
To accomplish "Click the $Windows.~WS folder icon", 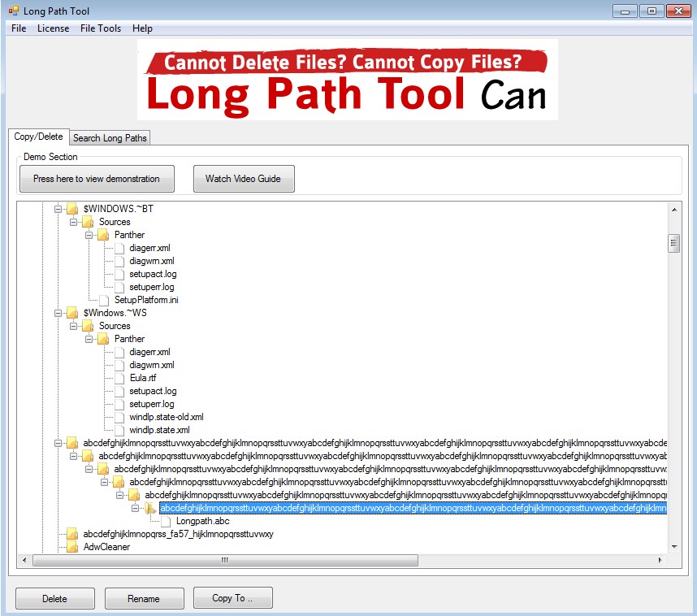I will 72,313.
